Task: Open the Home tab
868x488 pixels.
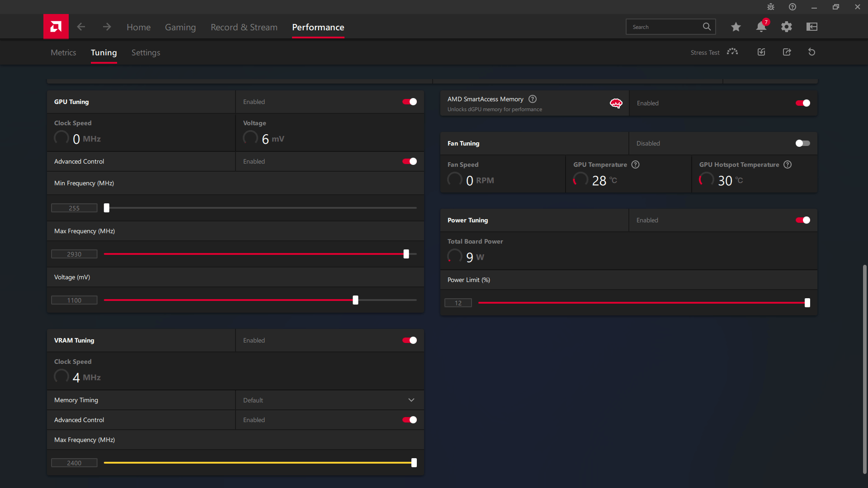Action: tap(138, 27)
